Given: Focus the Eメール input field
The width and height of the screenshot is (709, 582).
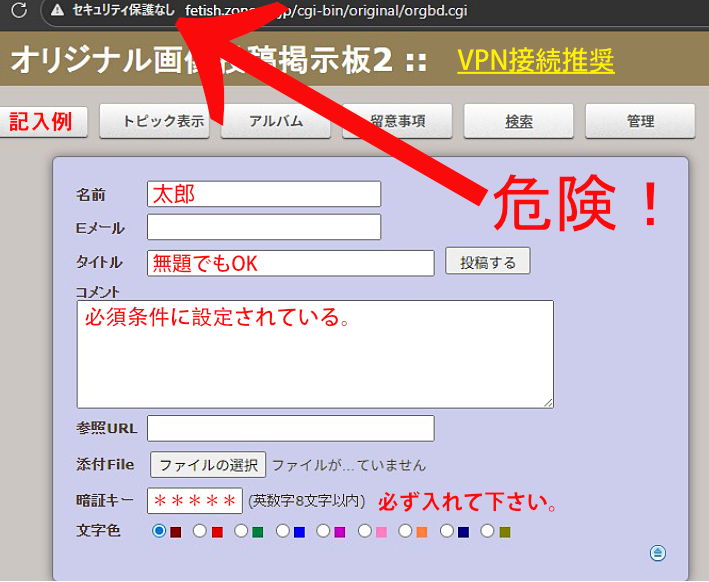Looking at the screenshot, I should pos(264,227).
